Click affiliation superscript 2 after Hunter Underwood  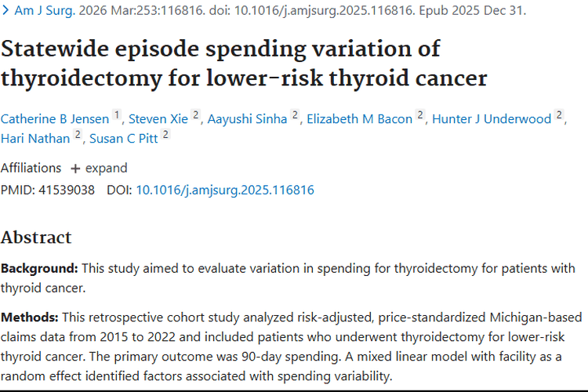(560, 115)
